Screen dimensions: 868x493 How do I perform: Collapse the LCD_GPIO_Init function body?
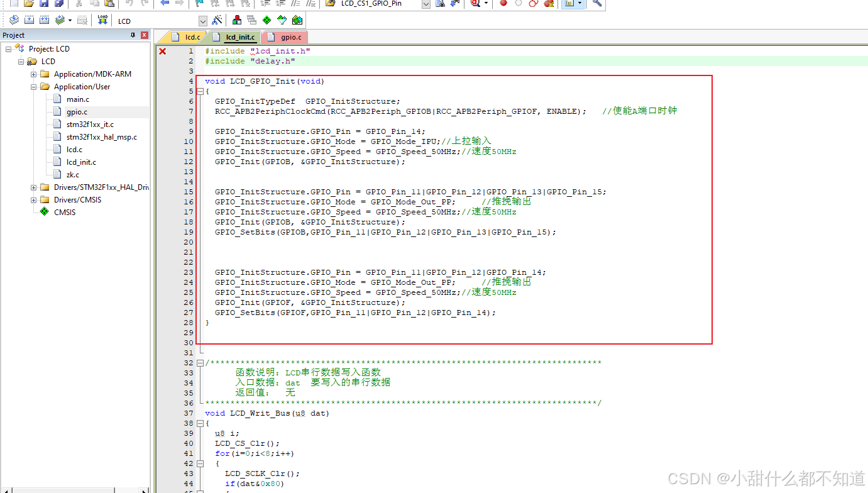(x=200, y=91)
